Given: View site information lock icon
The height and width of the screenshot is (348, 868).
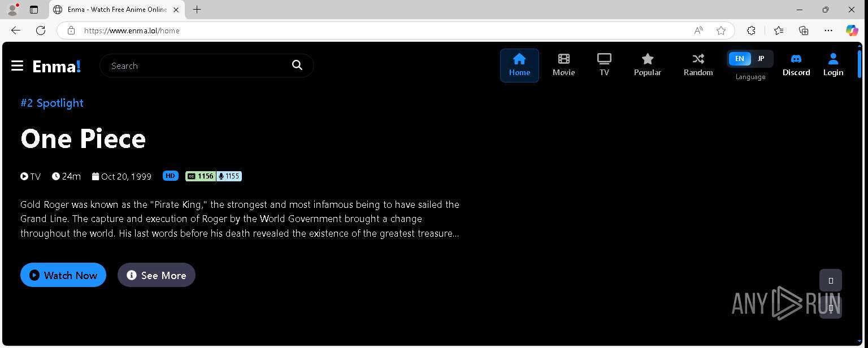Looking at the screenshot, I should (x=71, y=31).
